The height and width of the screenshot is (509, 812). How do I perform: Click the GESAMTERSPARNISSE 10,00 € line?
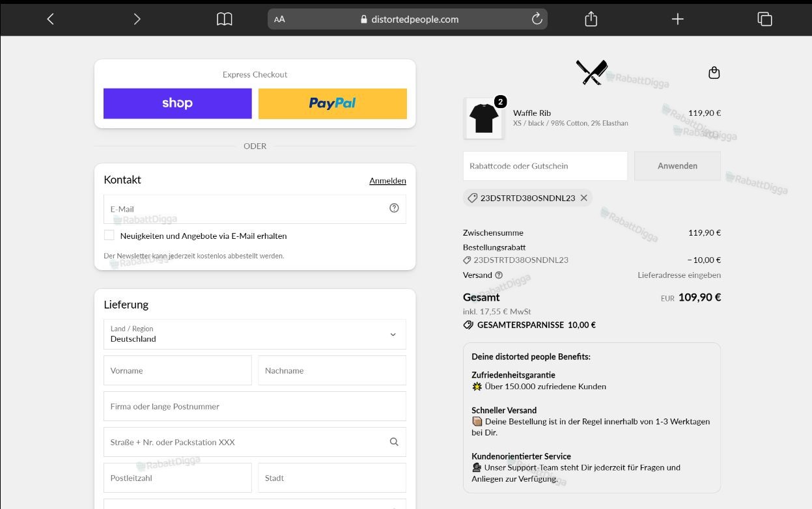pyautogui.click(x=529, y=325)
